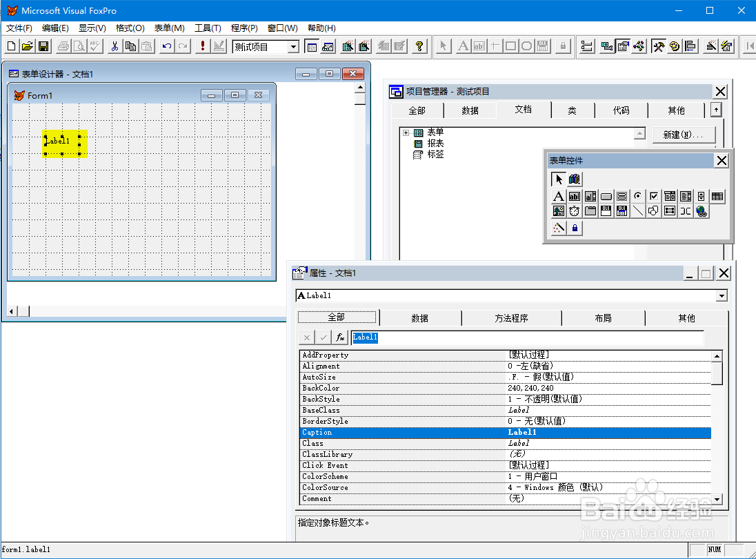Click the Set Tab Order toolbar icon
Image resolution: width=756 pixels, height=559 pixels.
point(587,46)
